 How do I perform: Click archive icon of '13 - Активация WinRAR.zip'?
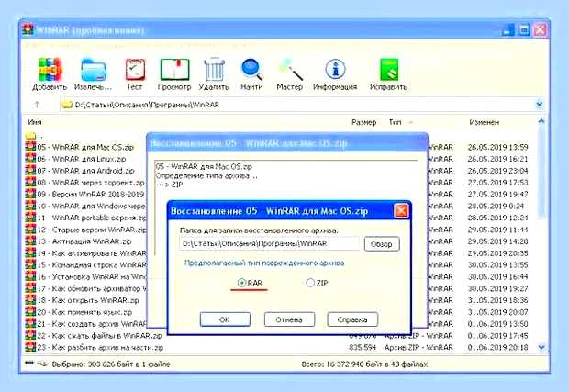[30, 241]
